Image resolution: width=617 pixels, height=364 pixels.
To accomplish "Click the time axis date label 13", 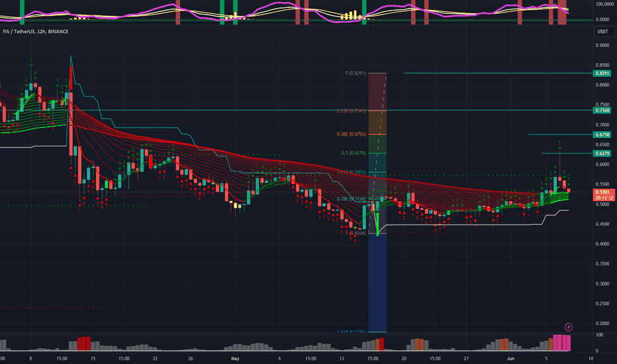I will click(x=342, y=359).
